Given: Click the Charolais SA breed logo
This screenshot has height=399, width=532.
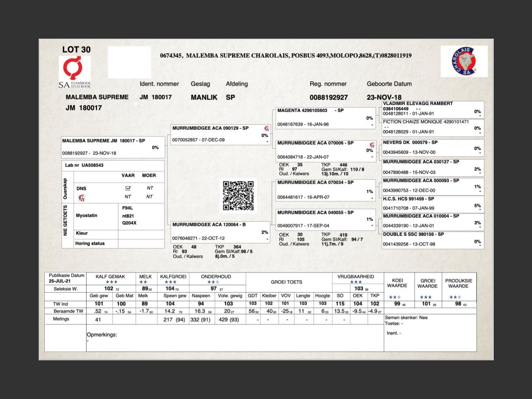Looking at the screenshot, I should point(464,61).
